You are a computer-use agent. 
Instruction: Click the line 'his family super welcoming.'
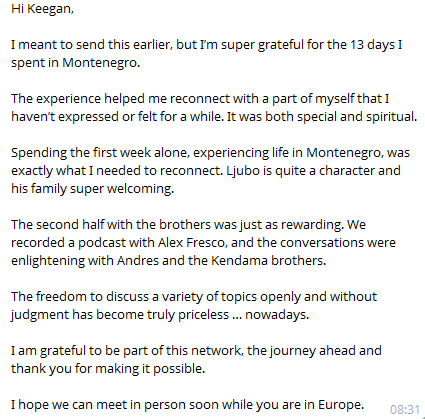[92, 189]
